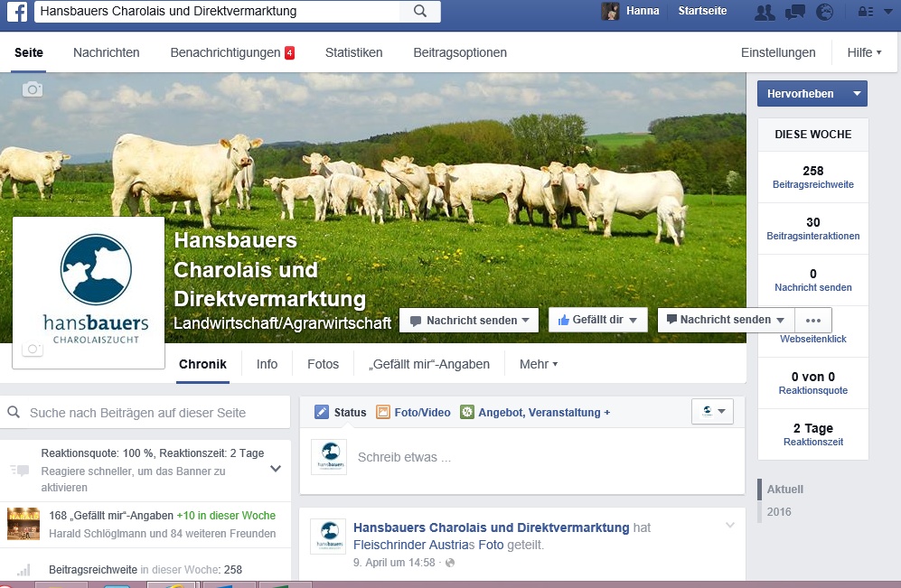This screenshot has width=901, height=588.
Task: Click the post's page avatar thumbnail
Action: (328, 537)
